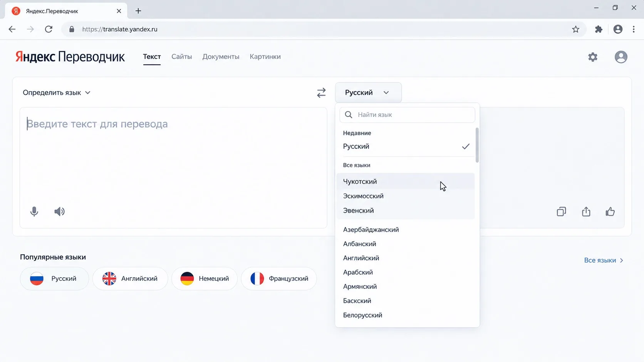Click the Найти язык search field
Image resolution: width=644 pixels, height=362 pixels.
(407, 115)
